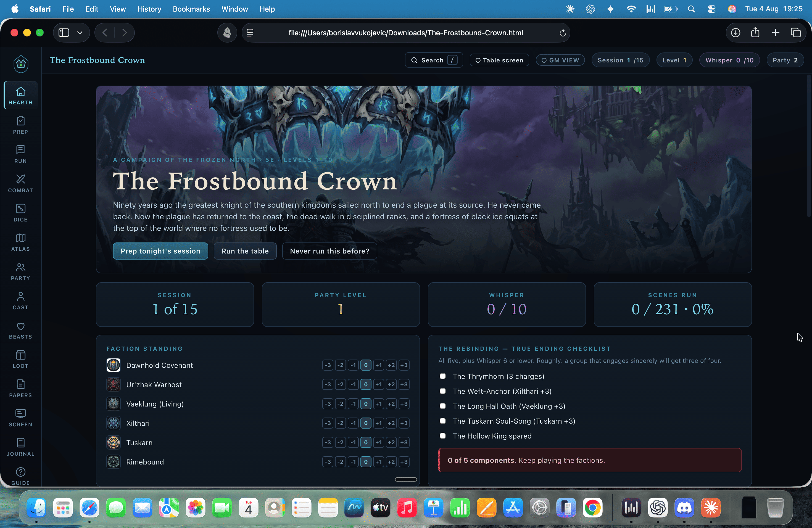Set Vaeklung (Living) standing to +1
Screen dimensions: 812x528
[x=378, y=404]
